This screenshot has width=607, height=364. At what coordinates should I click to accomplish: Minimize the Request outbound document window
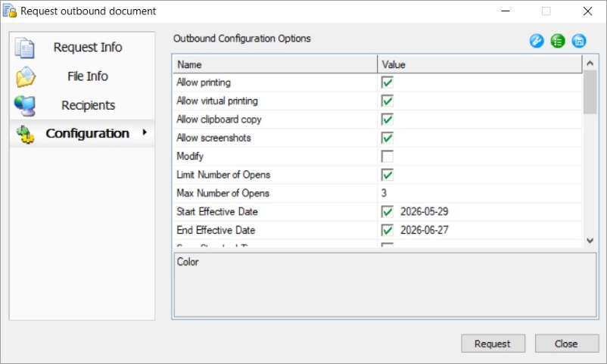click(505, 11)
